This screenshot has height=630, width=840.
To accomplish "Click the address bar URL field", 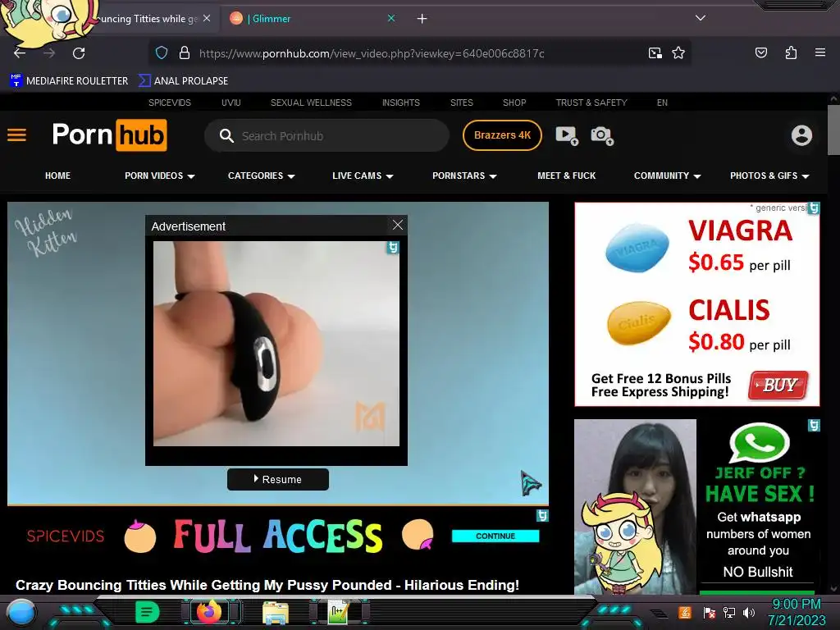I will pos(372,53).
